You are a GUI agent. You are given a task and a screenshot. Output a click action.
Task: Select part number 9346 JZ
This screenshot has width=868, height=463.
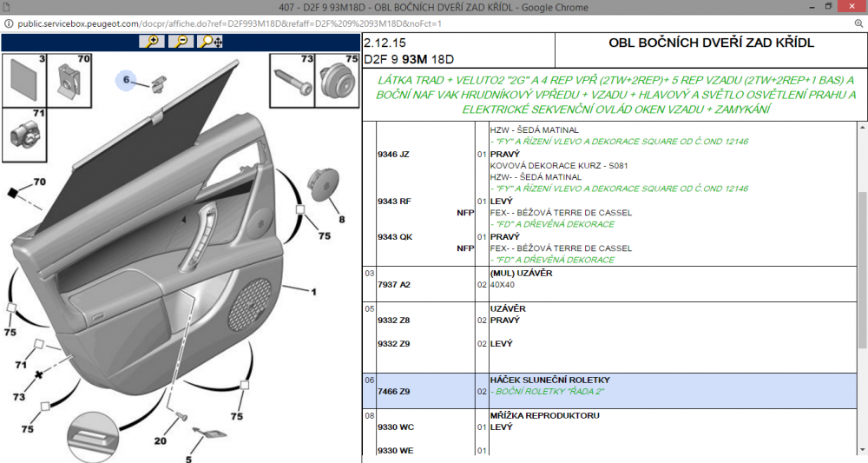pyautogui.click(x=393, y=154)
